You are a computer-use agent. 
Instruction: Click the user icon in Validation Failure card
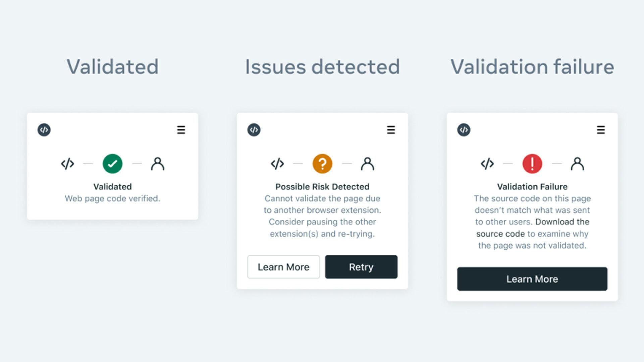578,164
